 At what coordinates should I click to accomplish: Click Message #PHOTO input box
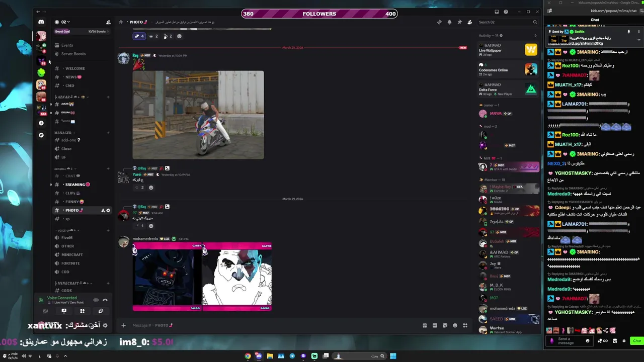pyautogui.click(x=272, y=325)
